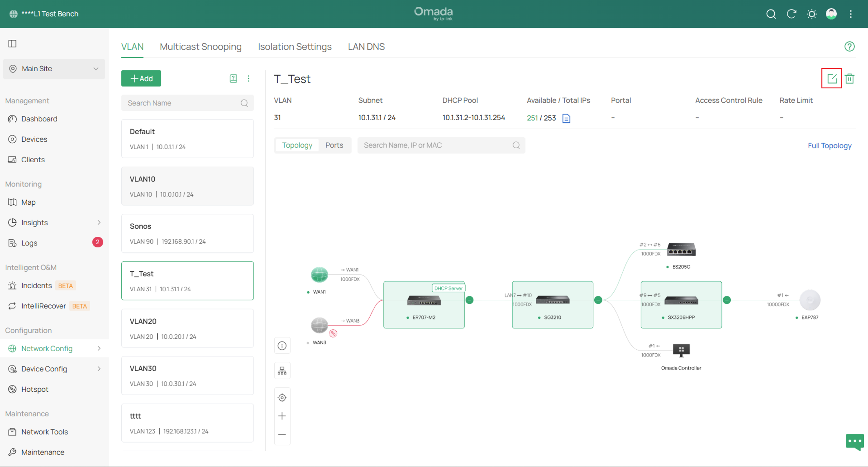Viewport: 868px width, 467px height.
Task: Open the LAN DNS tab
Action: (366, 47)
